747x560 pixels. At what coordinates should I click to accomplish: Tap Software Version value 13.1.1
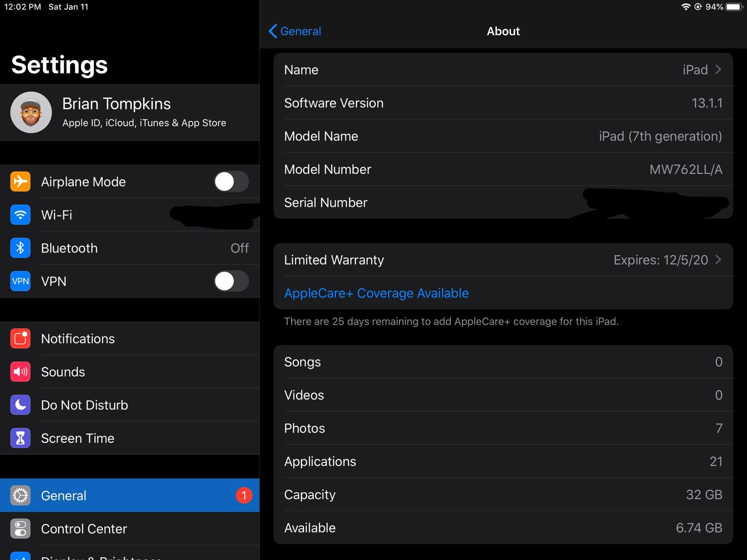click(x=707, y=103)
